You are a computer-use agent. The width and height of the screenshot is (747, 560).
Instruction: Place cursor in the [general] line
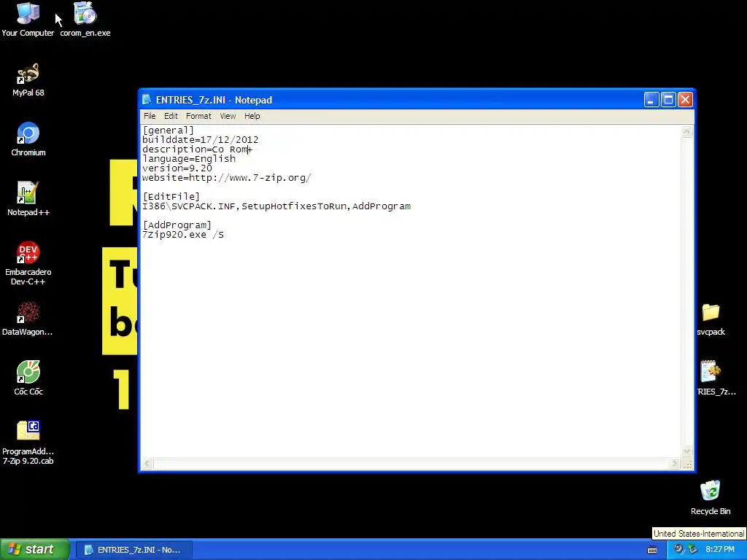[x=169, y=131]
